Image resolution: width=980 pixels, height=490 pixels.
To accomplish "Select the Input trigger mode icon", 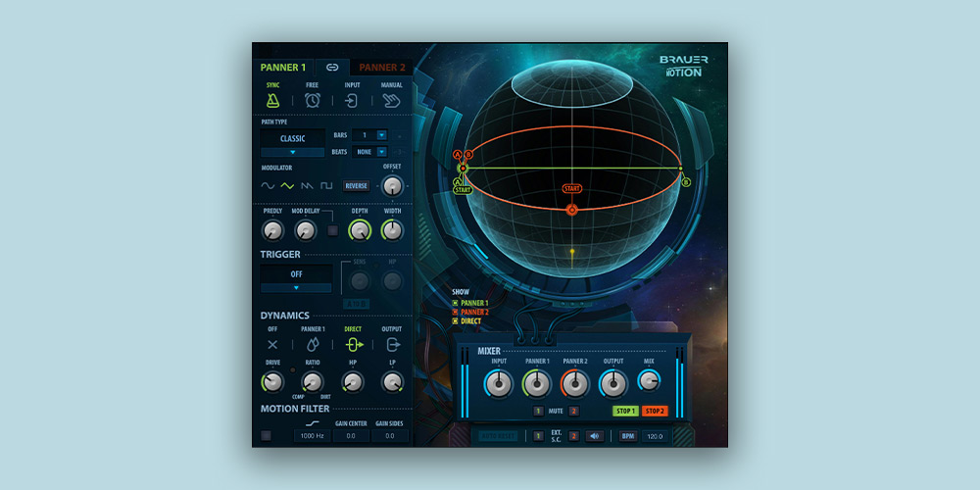I will [x=351, y=99].
